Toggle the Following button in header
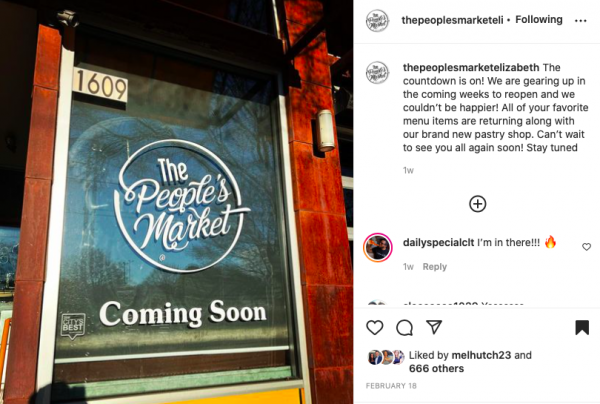The width and height of the screenshot is (600, 404). [x=539, y=20]
